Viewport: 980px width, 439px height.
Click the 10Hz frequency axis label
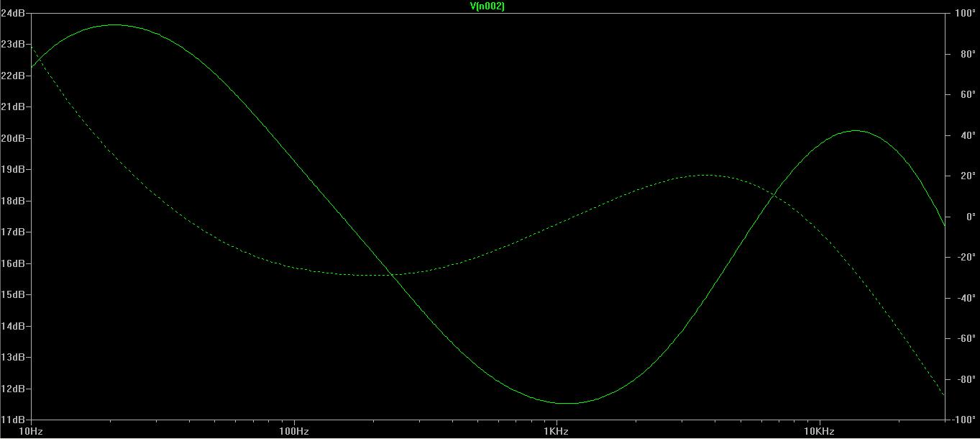click(31, 432)
